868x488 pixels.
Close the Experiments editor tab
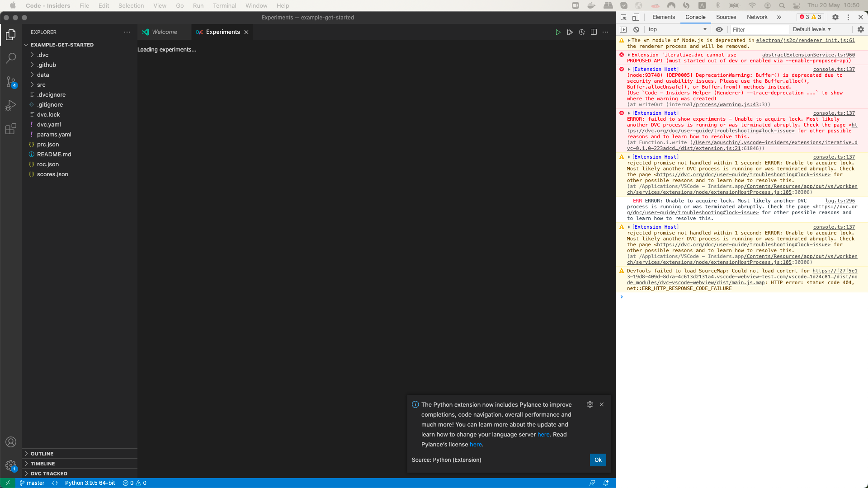point(246,32)
